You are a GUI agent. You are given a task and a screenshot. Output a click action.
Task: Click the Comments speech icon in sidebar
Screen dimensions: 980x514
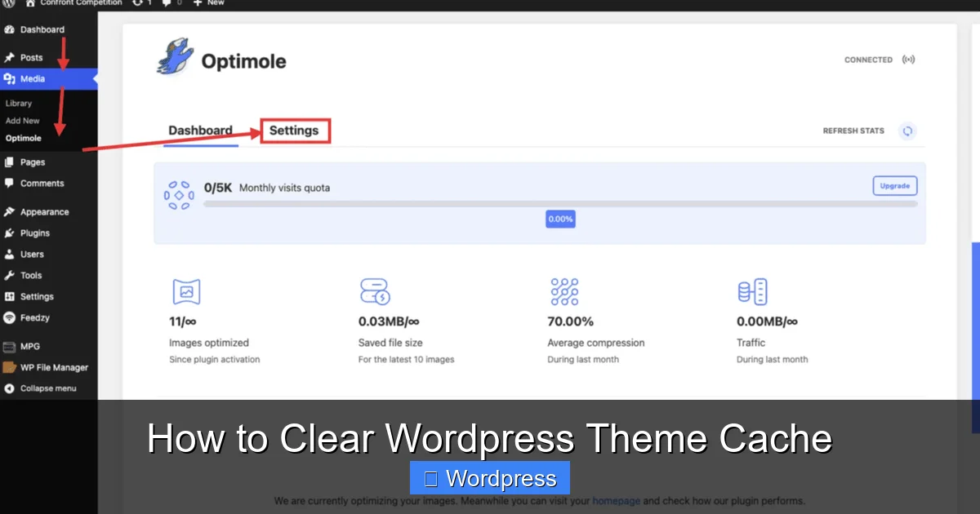click(9, 184)
